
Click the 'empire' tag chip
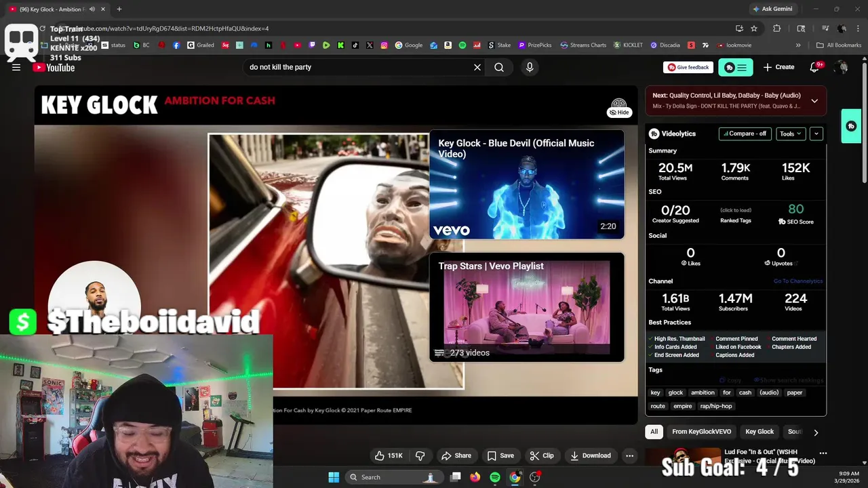683,406
